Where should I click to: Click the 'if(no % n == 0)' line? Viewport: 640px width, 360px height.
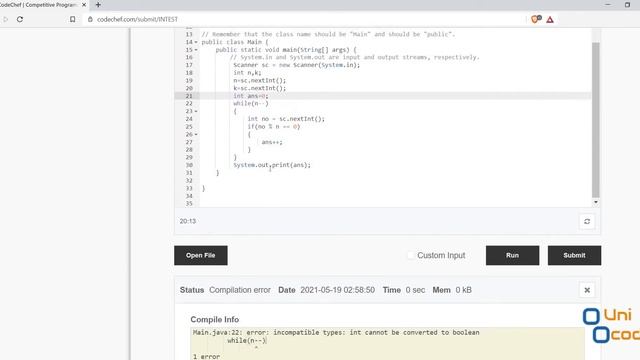tap(273, 127)
